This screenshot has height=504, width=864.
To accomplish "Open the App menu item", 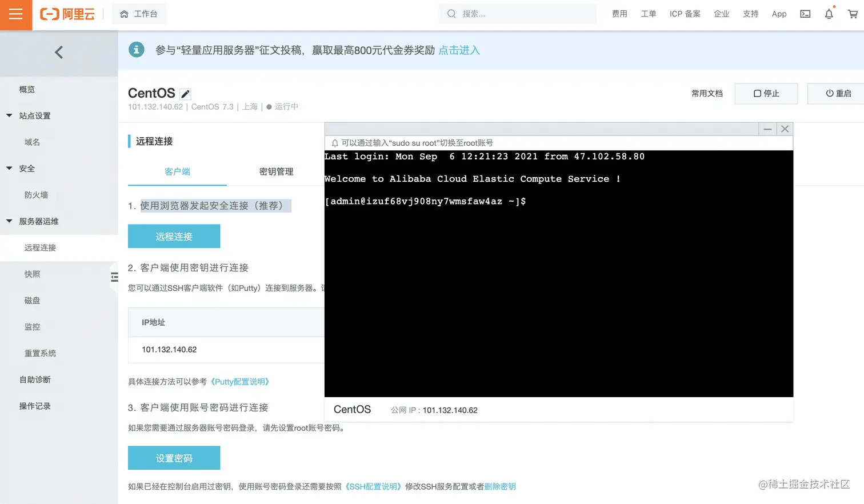I will pos(779,14).
